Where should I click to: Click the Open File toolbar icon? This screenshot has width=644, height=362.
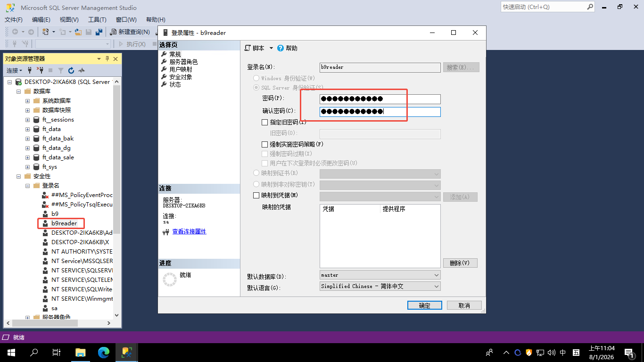point(77,32)
